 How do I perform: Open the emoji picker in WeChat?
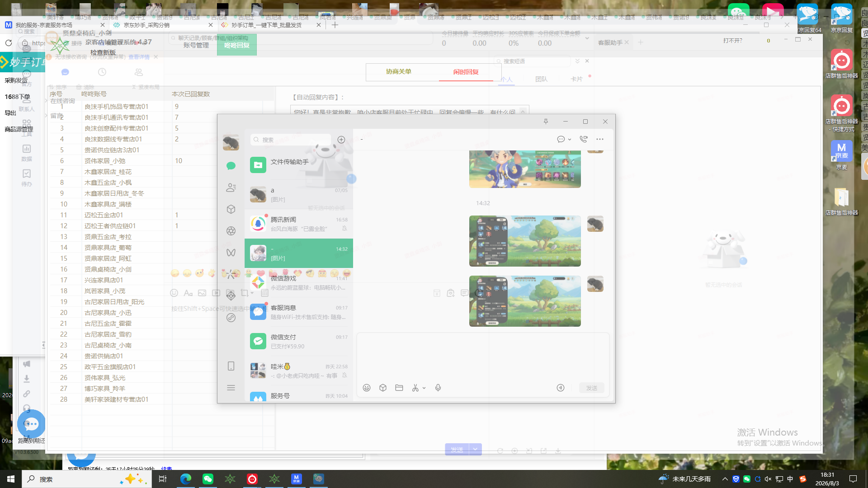tap(367, 388)
